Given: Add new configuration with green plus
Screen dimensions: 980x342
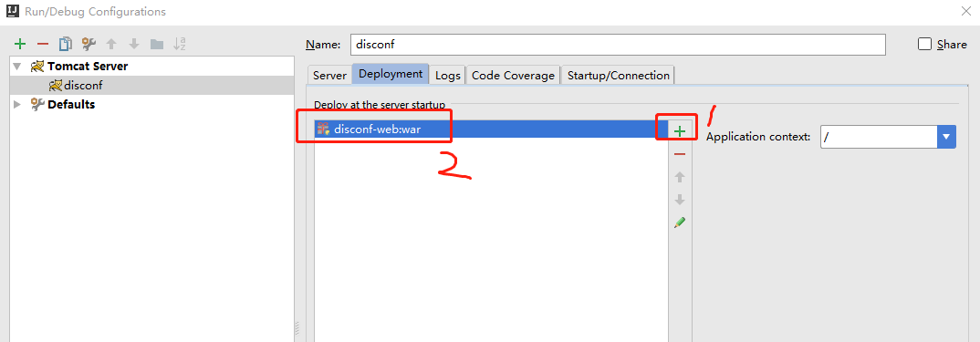Looking at the screenshot, I should [x=20, y=44].
